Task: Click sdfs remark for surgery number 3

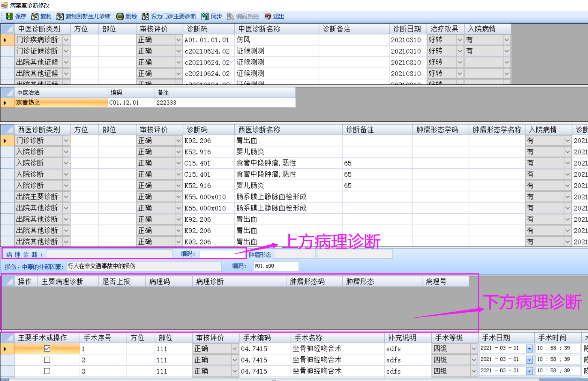Action: coord(408,371)
